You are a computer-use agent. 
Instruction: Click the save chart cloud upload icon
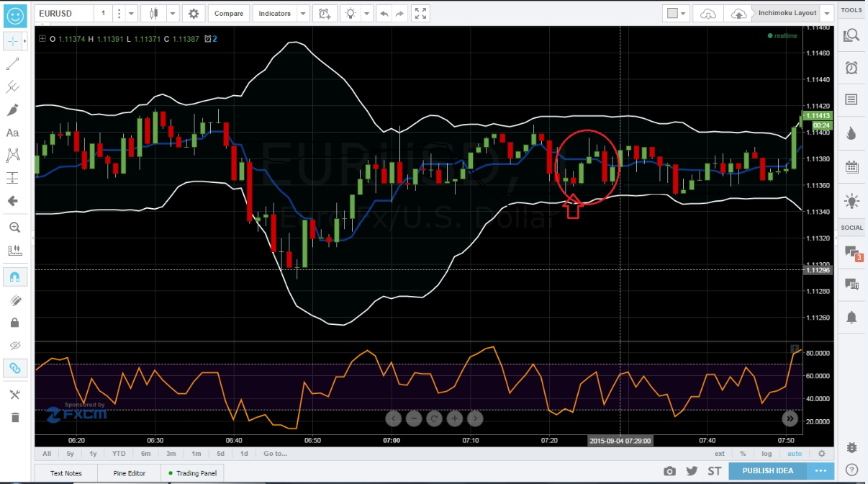(x=738, y=13)
